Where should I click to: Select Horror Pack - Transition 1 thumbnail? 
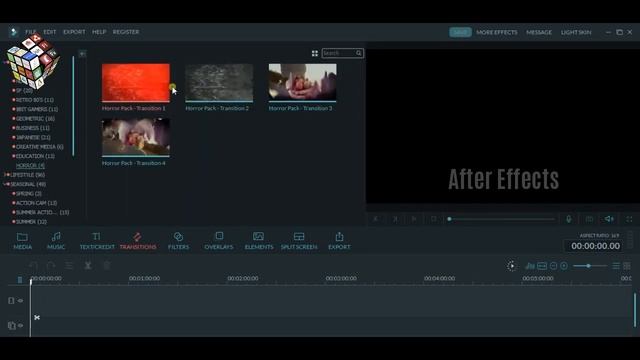(136, 82)
